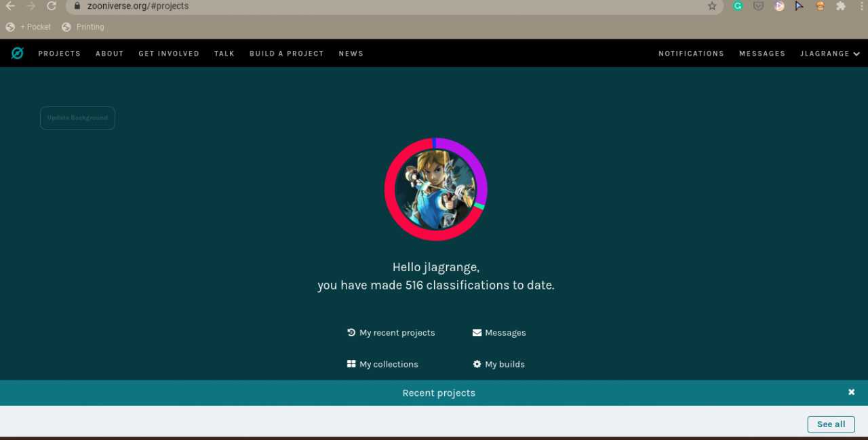Image resolution: width=868 pixels, height=440 pixels.
Task: Expand the JLAGRANGE account dropdown
Action: (x=829, y=54)
